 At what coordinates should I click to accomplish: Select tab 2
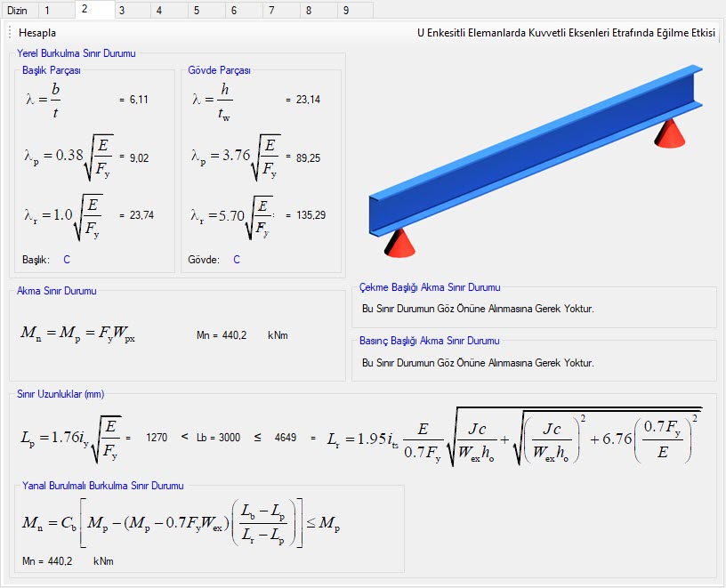[x=95, y=9]
